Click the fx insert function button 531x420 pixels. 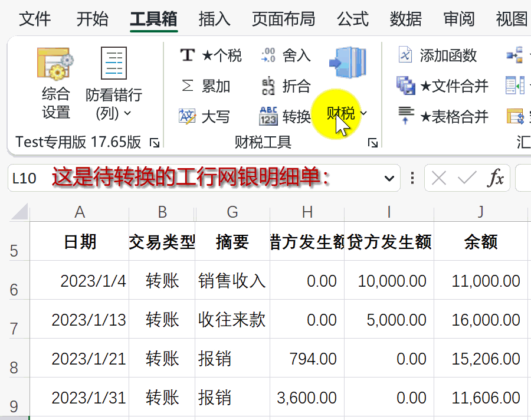pyautogui.click(x=496, y=178)
